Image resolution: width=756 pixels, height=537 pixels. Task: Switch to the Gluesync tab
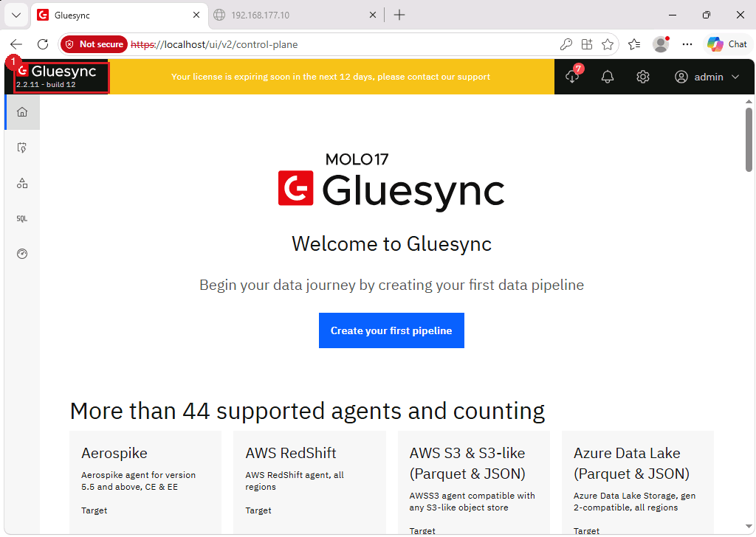[119, 15]
